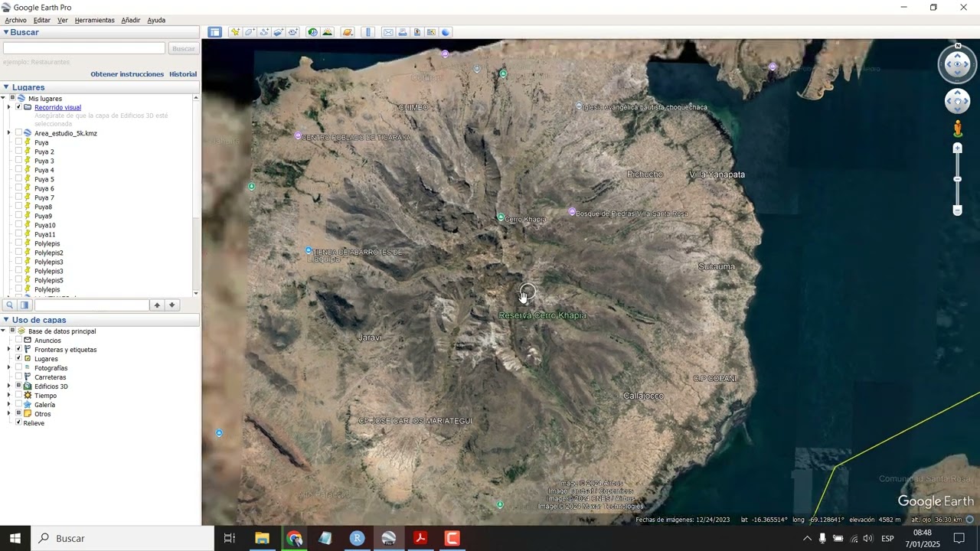Uncheck the Fronteras y etiquetas layer

pos(18,350)
